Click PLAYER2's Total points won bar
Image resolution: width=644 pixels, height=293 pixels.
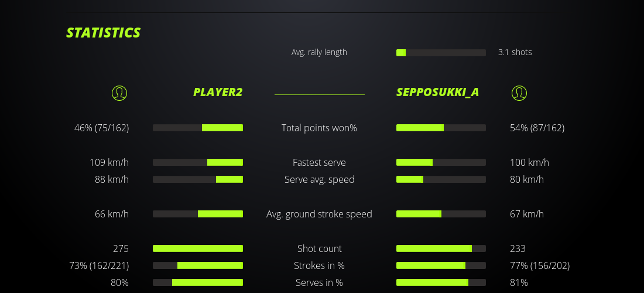(x=198, y=128)
